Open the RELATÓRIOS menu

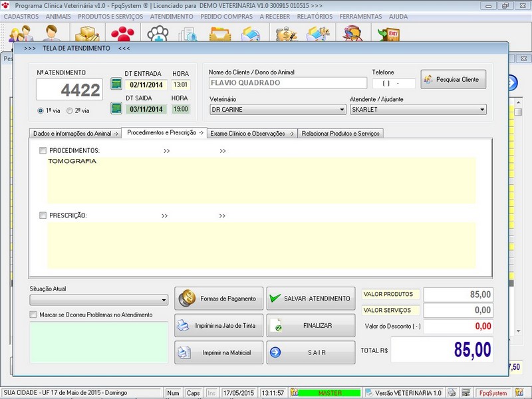[x=315, y=16]
